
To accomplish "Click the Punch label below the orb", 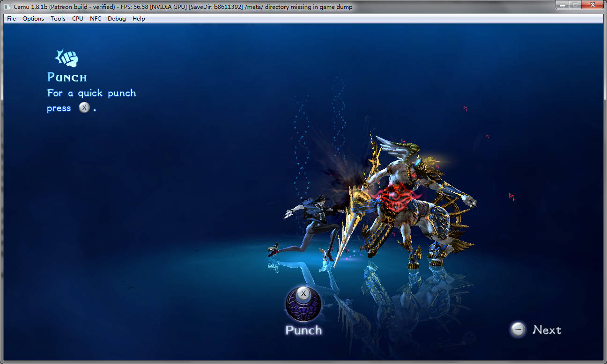I will (303, 330).
